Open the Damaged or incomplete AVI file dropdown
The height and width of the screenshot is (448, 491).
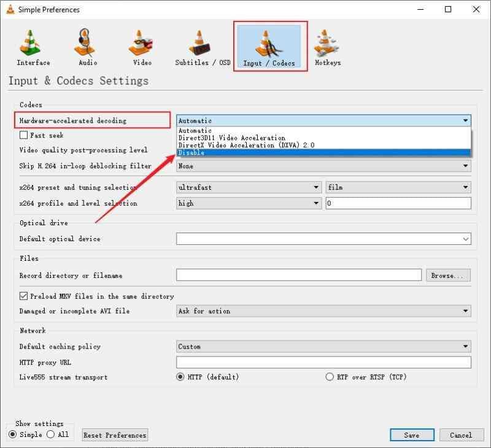[x=323, y=311]
